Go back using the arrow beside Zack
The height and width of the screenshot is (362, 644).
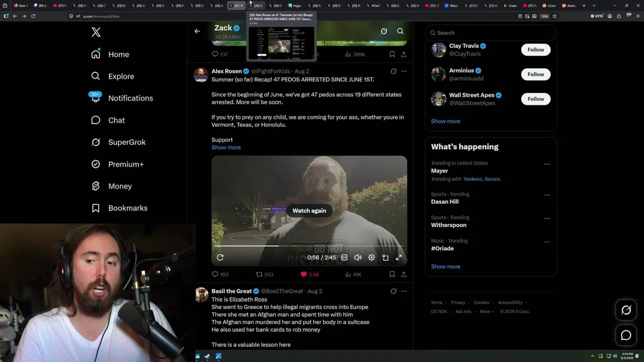pos(197,31)
